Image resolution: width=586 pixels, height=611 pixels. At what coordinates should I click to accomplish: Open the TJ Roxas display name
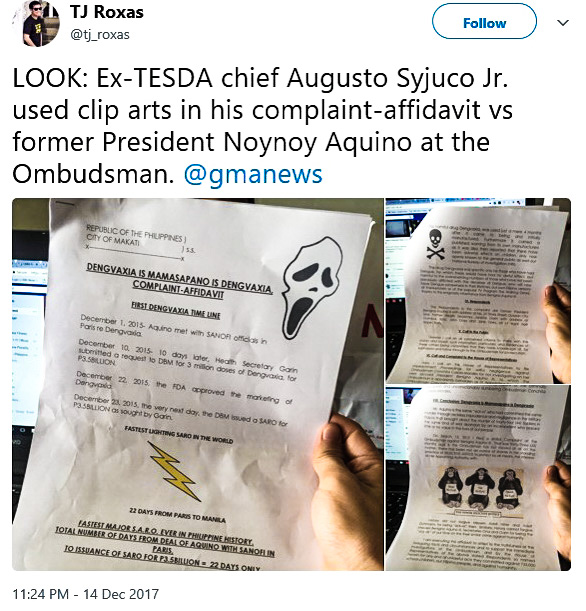point(107,12)
